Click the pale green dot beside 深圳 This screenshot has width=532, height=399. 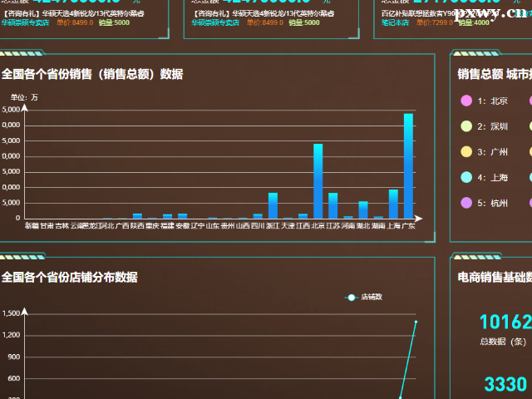point(465,126)
